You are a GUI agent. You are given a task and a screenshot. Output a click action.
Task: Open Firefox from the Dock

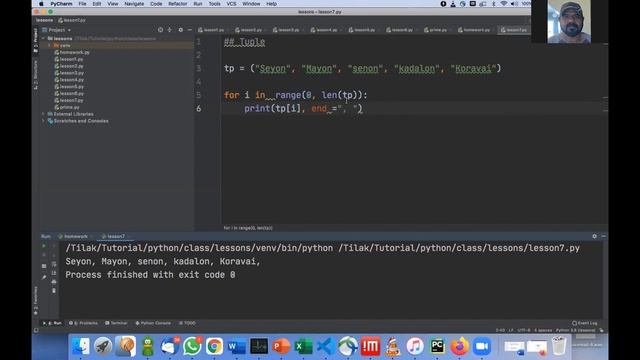[x=459, y=346]
